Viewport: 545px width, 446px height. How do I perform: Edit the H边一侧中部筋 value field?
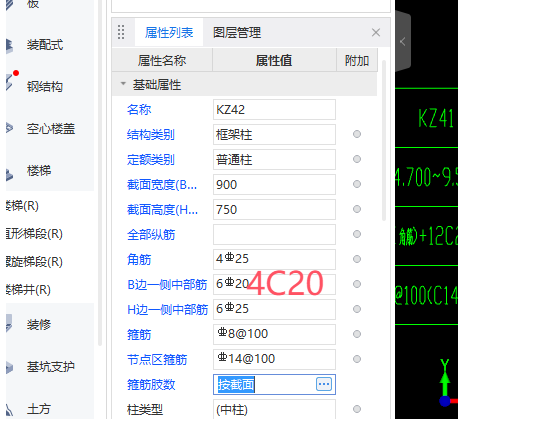[x=274, y=310]
